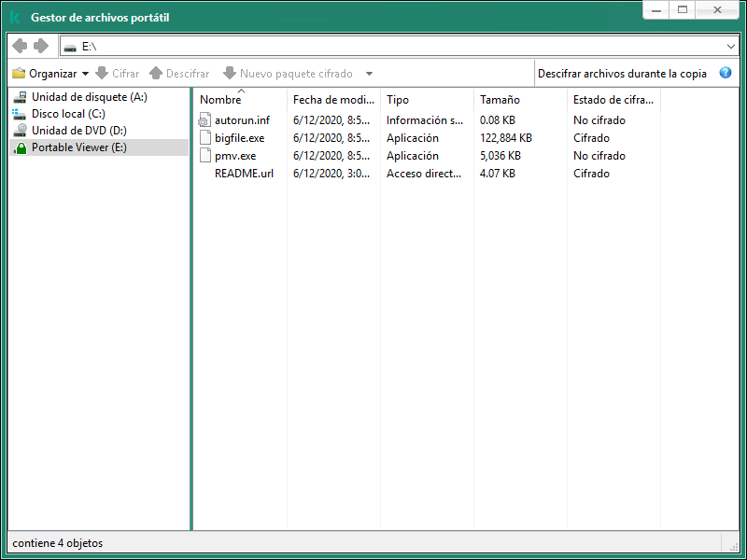Click the Descifrar toolbar button

point(179,73)
